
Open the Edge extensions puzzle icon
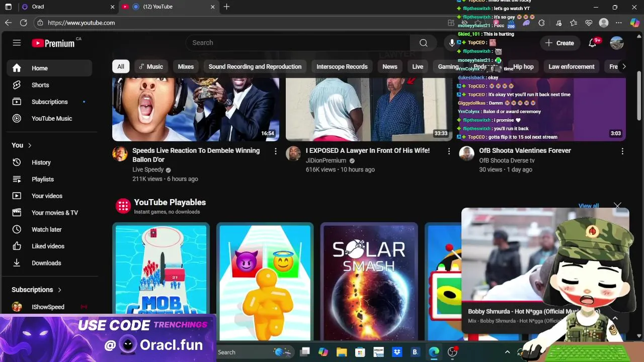[541, 23]
